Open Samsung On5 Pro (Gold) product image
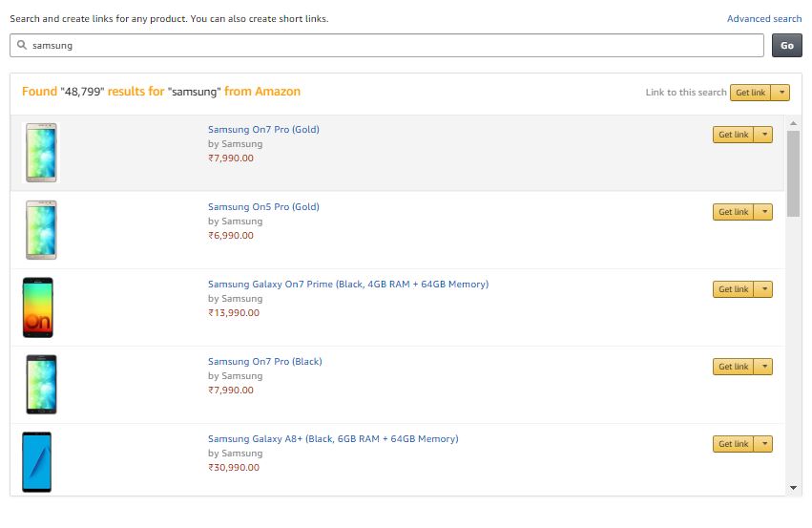Screen dimensions: 812x528 41,229
